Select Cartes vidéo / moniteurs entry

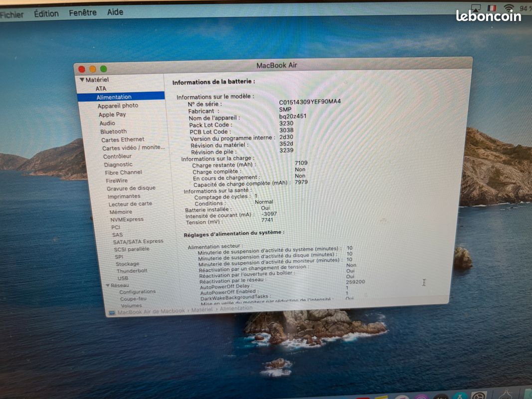pyautogui.click(x=133, y=148)
